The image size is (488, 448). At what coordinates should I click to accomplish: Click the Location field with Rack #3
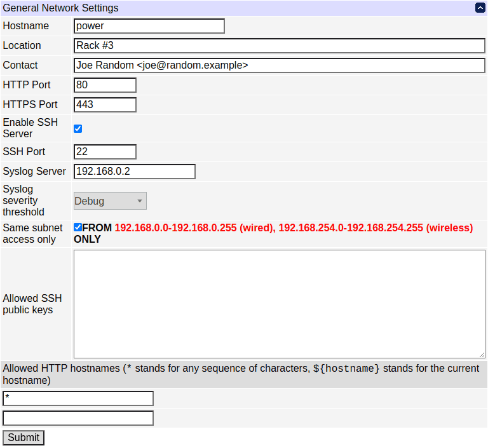click(280, 46)
